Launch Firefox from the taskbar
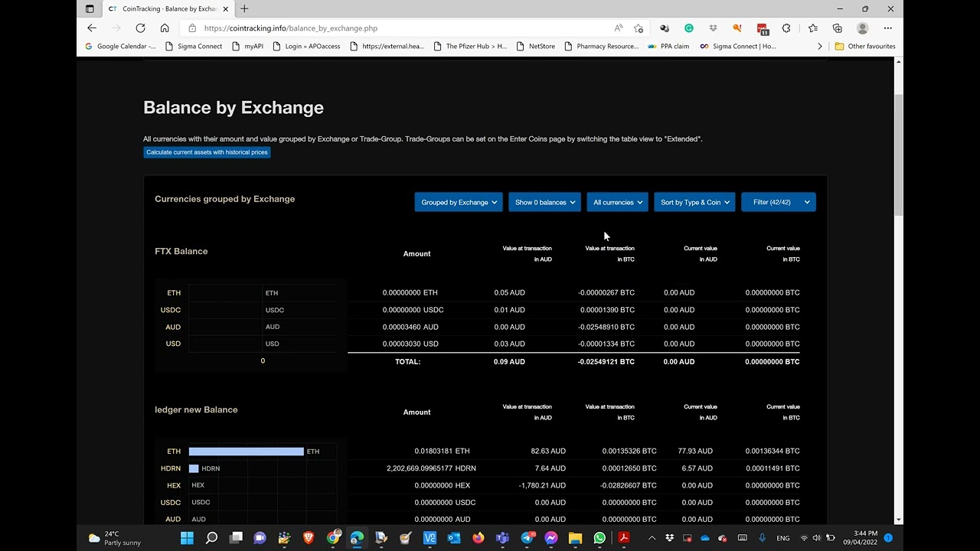The width and height of the screenshot is (980, 551). click(x=479, y=538)
